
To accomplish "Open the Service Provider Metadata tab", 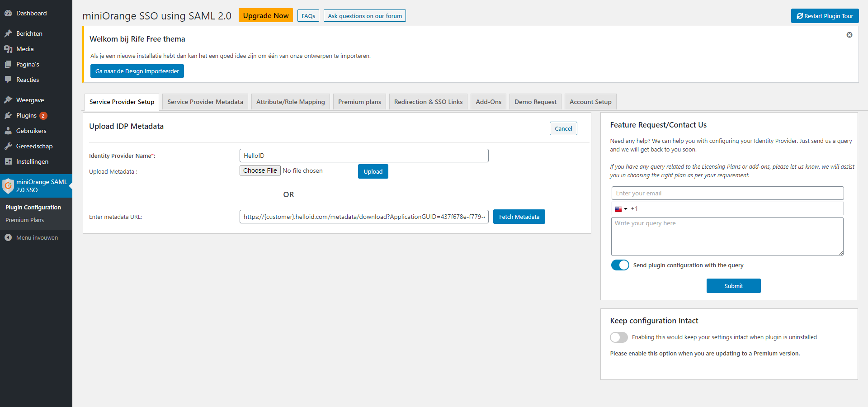I will 205,102.
